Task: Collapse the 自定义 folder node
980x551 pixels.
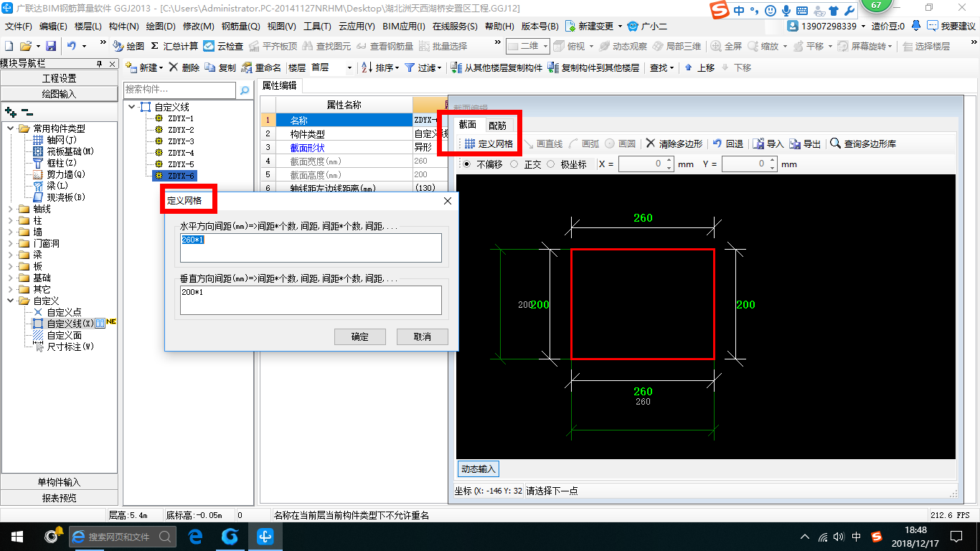Action: 10,301
